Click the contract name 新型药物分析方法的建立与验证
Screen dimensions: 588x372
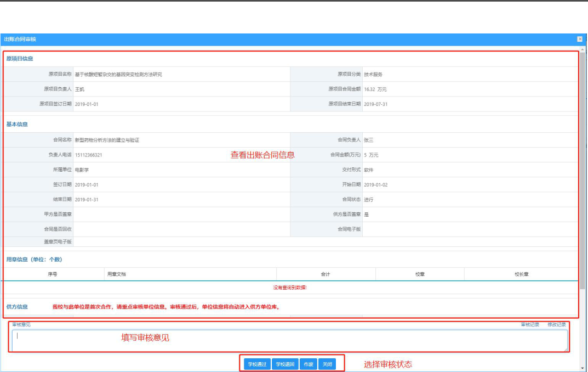(107, 140)
